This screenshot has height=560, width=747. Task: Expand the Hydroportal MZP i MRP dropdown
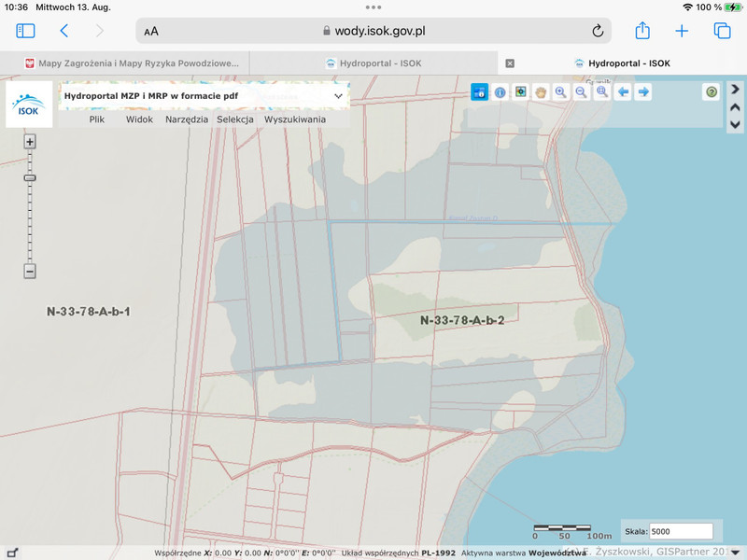[338, 95]
